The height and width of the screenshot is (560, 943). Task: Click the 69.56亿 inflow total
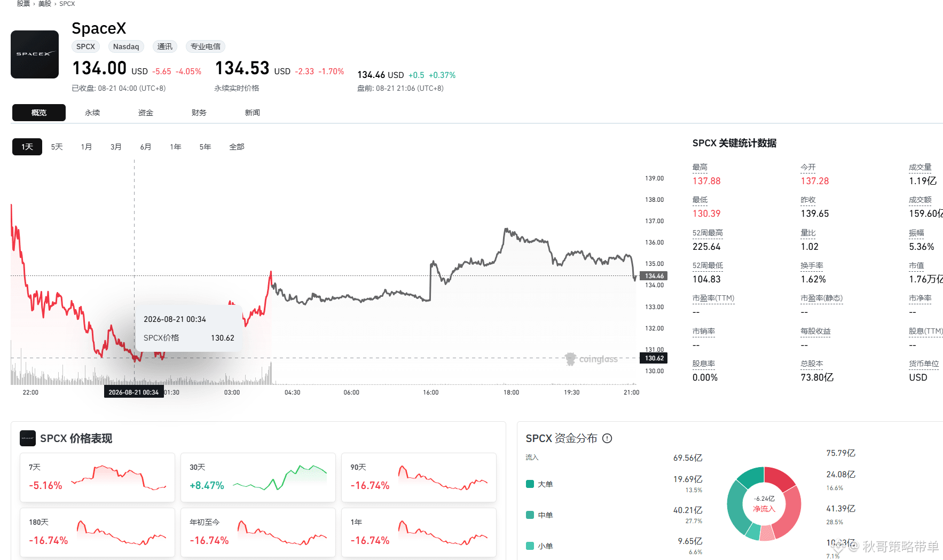tap(688, 458)
